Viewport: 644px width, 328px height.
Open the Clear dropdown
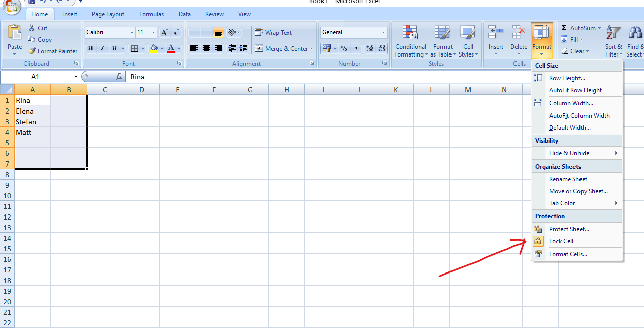tap(574, 51)
